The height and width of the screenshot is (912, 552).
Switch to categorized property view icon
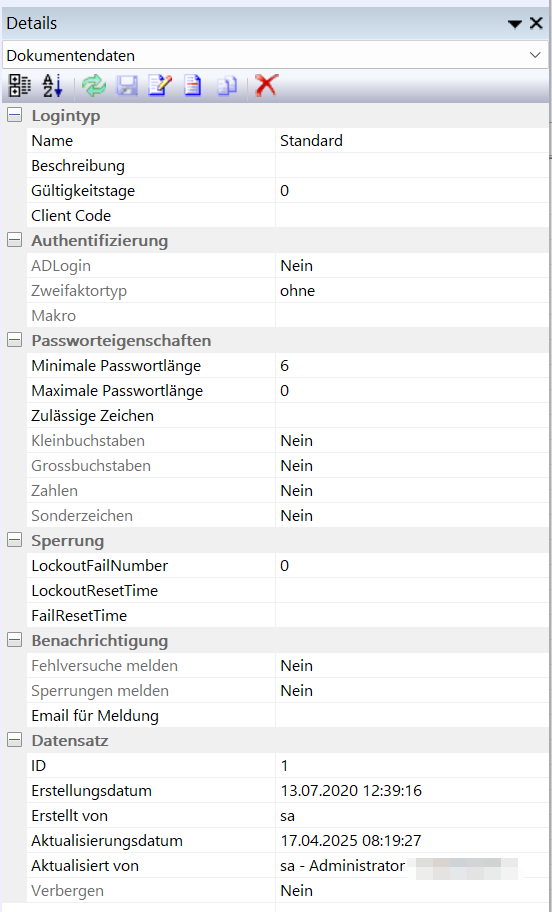click(x=19, y=86)
